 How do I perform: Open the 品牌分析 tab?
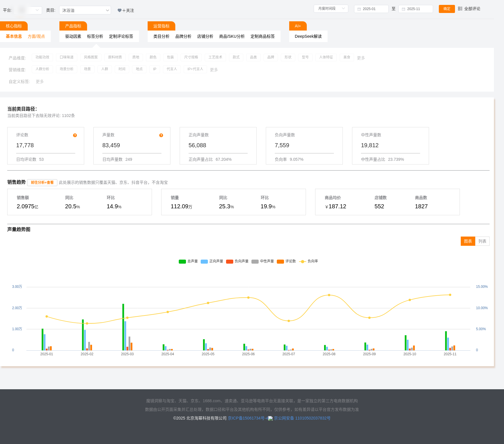(x=183, y=36)
